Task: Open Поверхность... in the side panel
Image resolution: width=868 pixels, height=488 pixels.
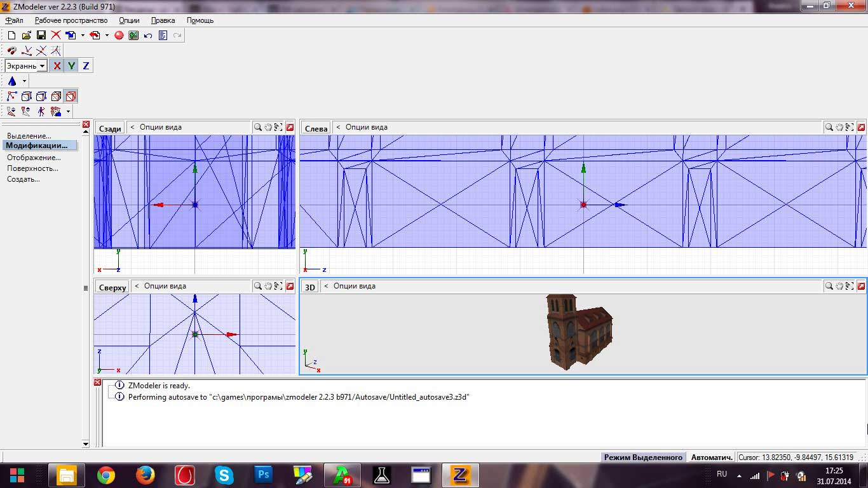Action: 33,168
